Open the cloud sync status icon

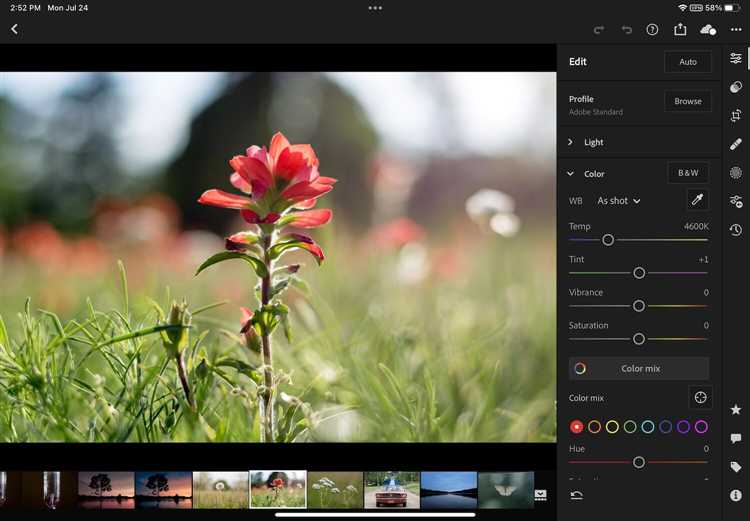coord(708,30)
